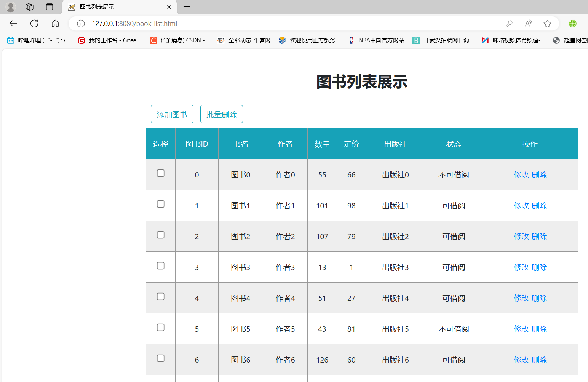
Task: Check the box for 图书4 row
Action: coord(161,297)
